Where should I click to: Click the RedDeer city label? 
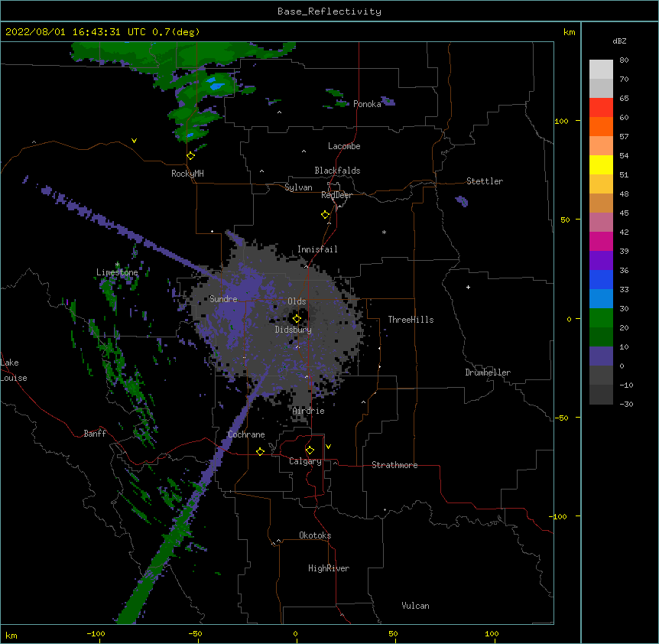click(x=336, y=195)
